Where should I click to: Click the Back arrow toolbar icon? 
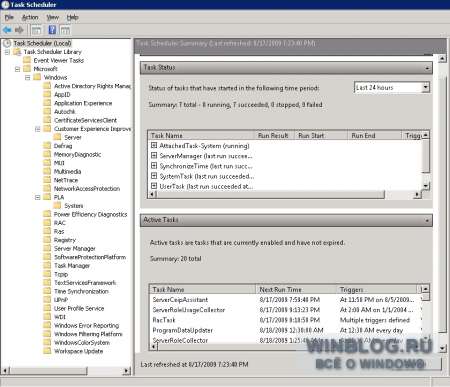pos(7,30)
